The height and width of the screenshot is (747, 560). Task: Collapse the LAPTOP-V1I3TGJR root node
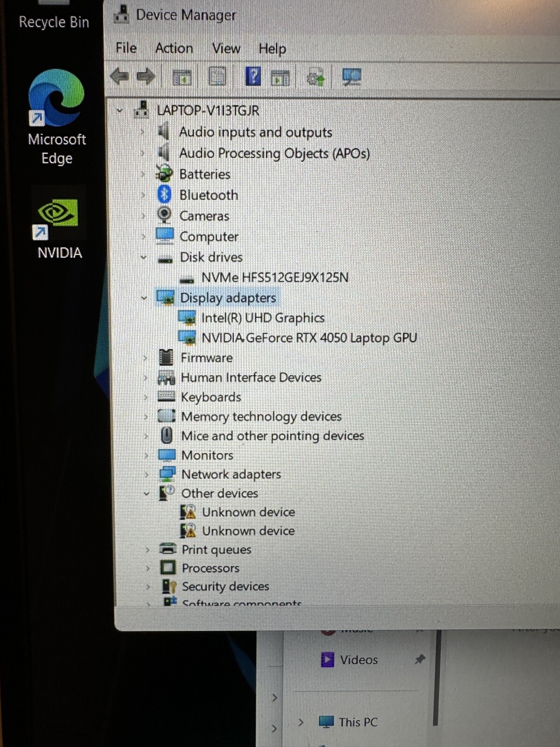point(120,111)
